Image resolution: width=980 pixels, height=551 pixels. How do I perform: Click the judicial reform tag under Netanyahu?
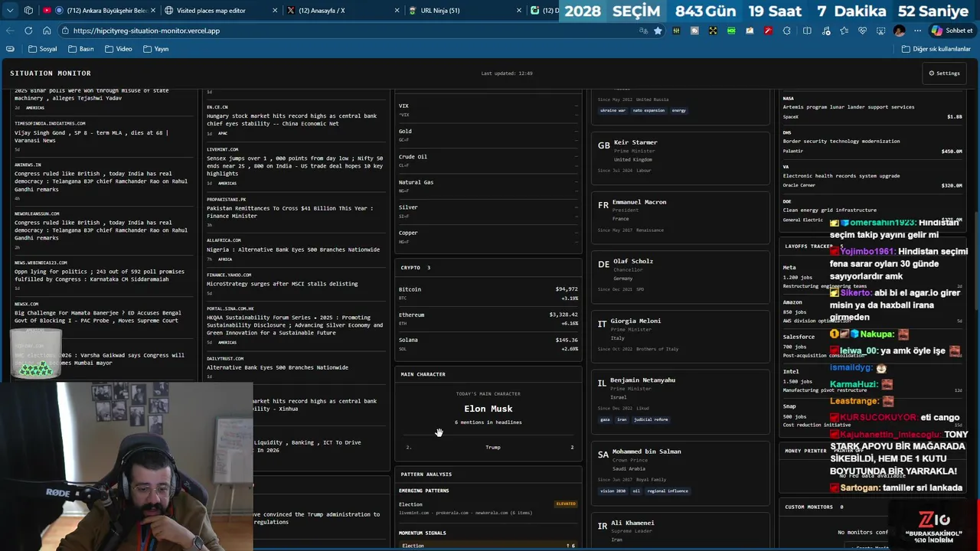(651, 419)
